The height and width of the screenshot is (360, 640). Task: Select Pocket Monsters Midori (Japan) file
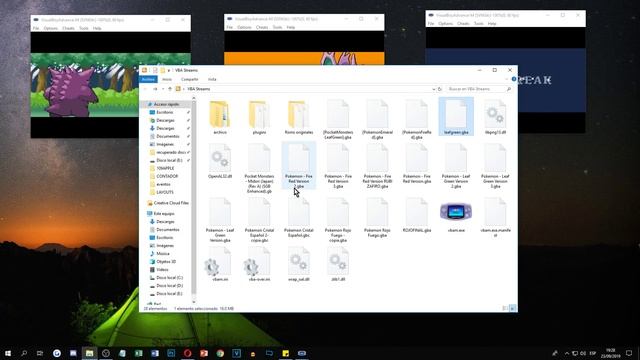259,169
